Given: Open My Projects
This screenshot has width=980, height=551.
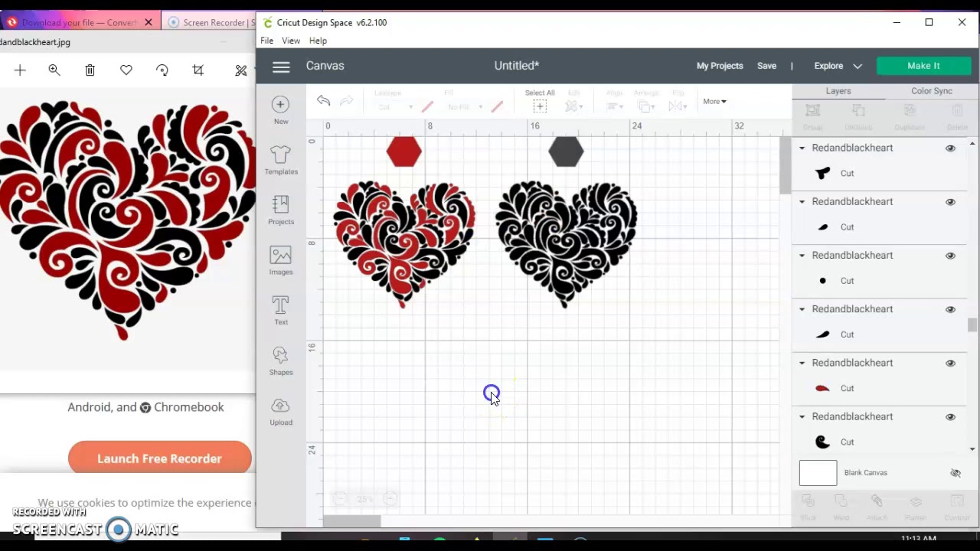Looking at the screenshot, I should [720, 66].
